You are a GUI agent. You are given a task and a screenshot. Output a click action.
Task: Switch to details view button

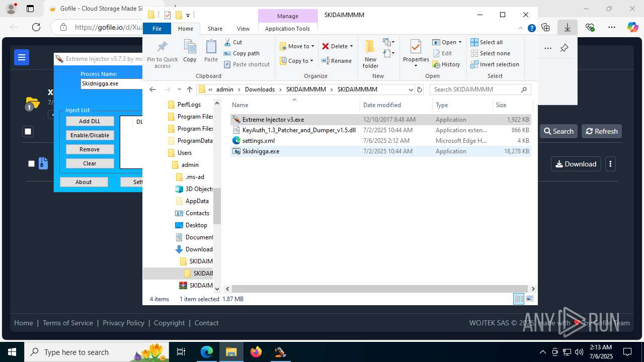[519, 299]
